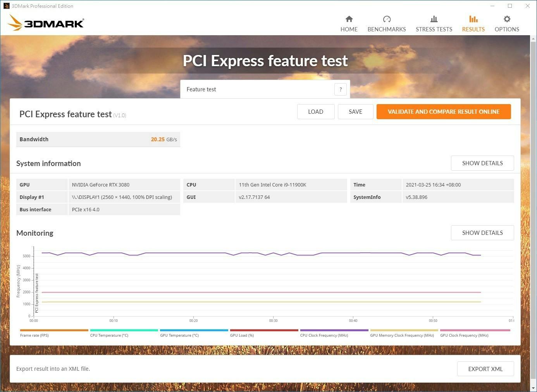Open Stress Tests bar chart icon

[x=434, y=19]
